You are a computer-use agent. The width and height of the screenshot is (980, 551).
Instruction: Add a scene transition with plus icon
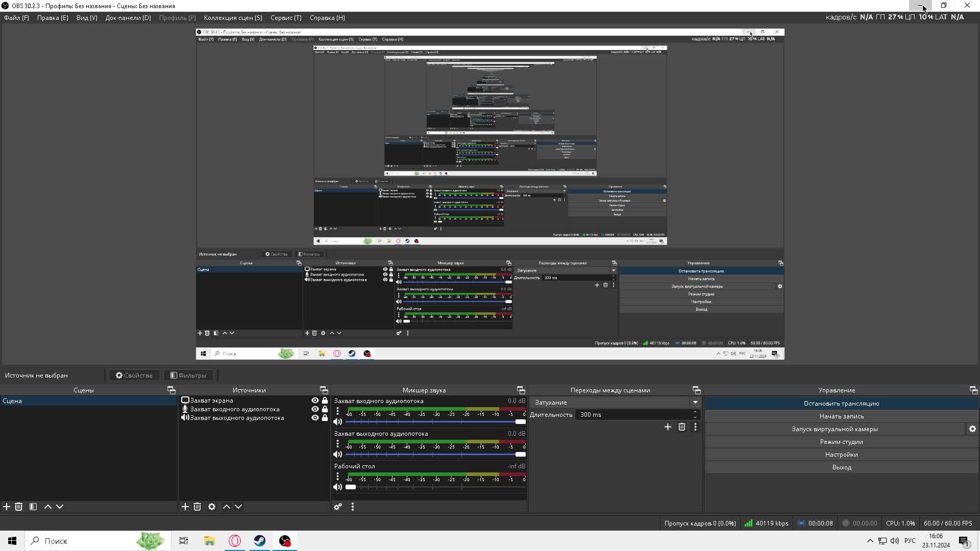click(x=668, y=427)
